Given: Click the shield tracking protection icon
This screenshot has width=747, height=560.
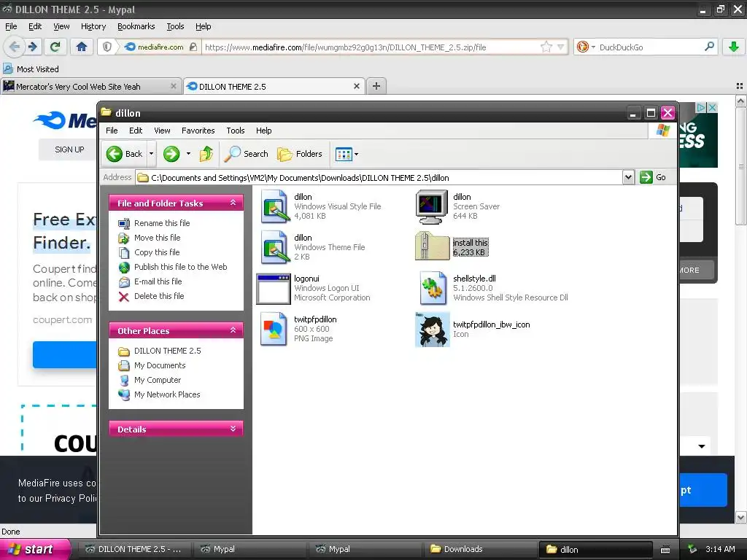Looking at the screenshot, I should 107,47.
